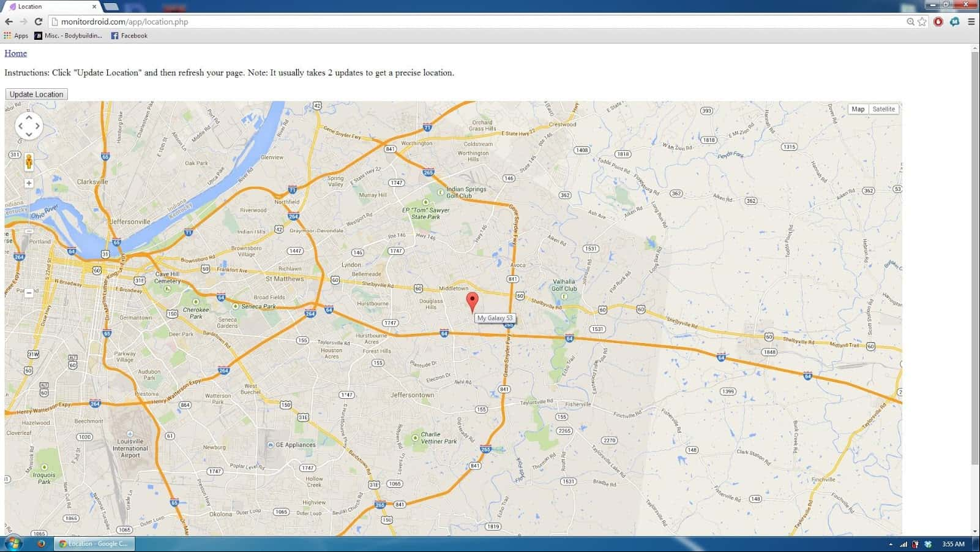Click the Clarksville label on the map
The width and height of the screenshot is (980, 552).
pos(92,182)
